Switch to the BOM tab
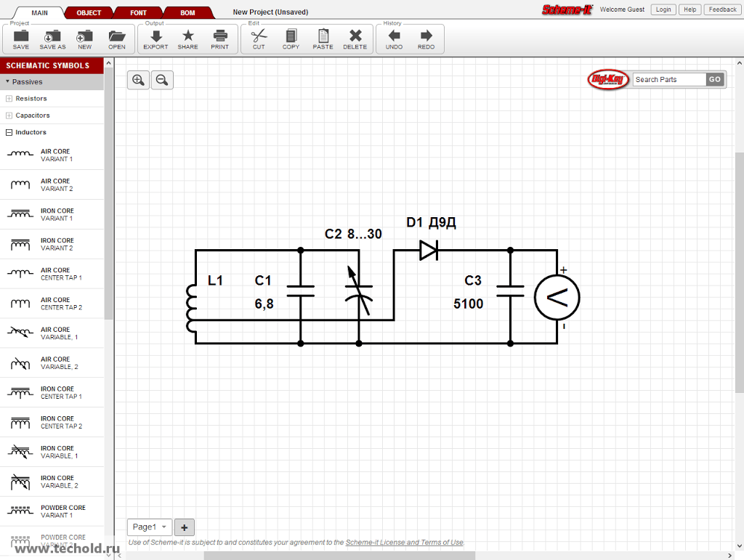744x560 pixels. 187,12
